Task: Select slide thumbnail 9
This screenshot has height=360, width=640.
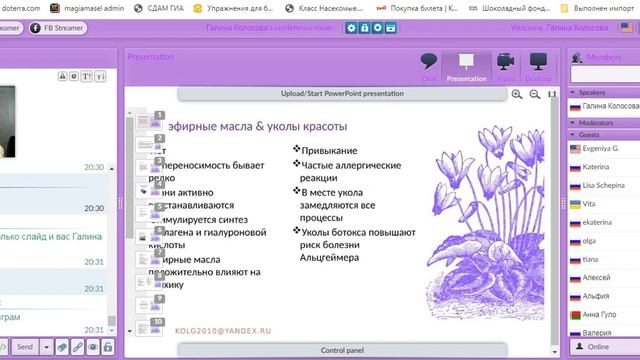Action: click(149, 304)
